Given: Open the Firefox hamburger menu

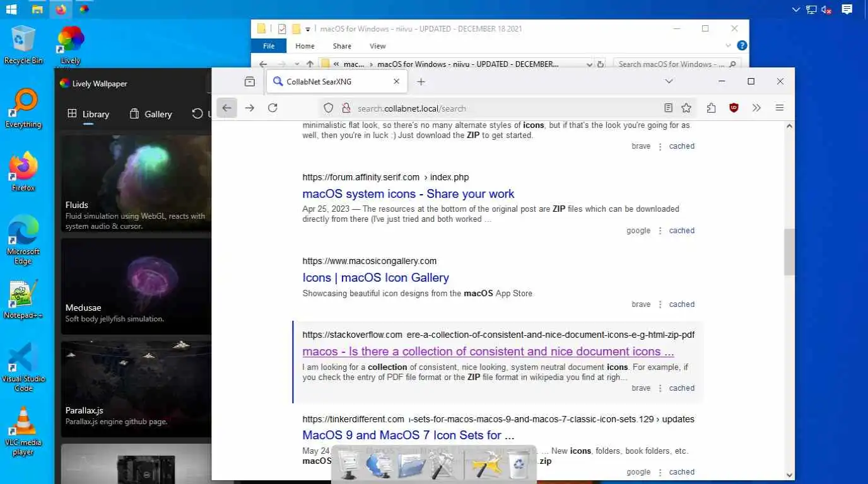Looking at the screenshot, I should click(x=780, y=108).
